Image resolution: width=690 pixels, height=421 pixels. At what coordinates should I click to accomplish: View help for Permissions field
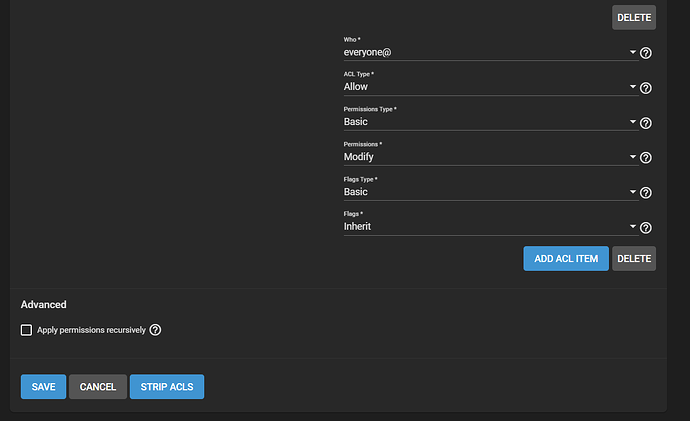point(646,157)
